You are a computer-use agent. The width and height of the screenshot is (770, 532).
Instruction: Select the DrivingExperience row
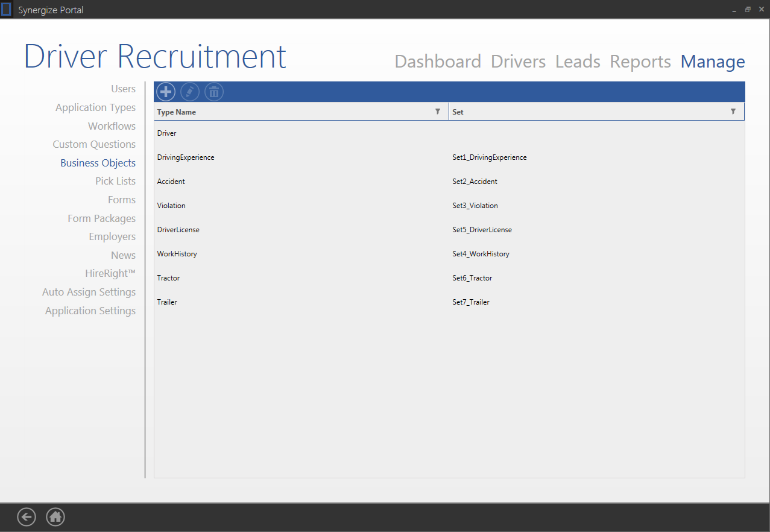(186, 157)
